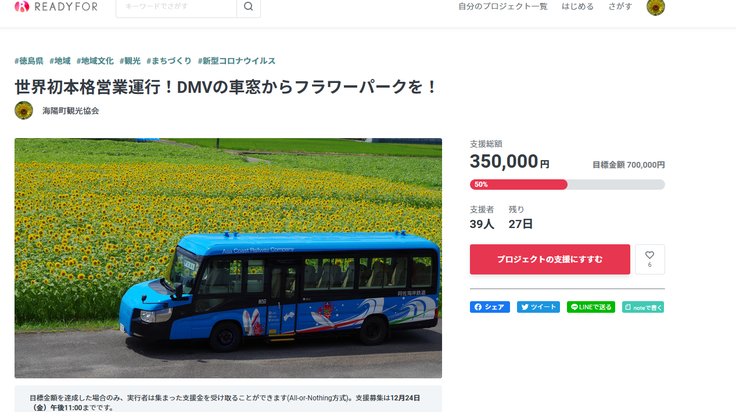Click the READYFOR logo
The height and width of the screenshot is (412, 736).
(x=56, y=7)
